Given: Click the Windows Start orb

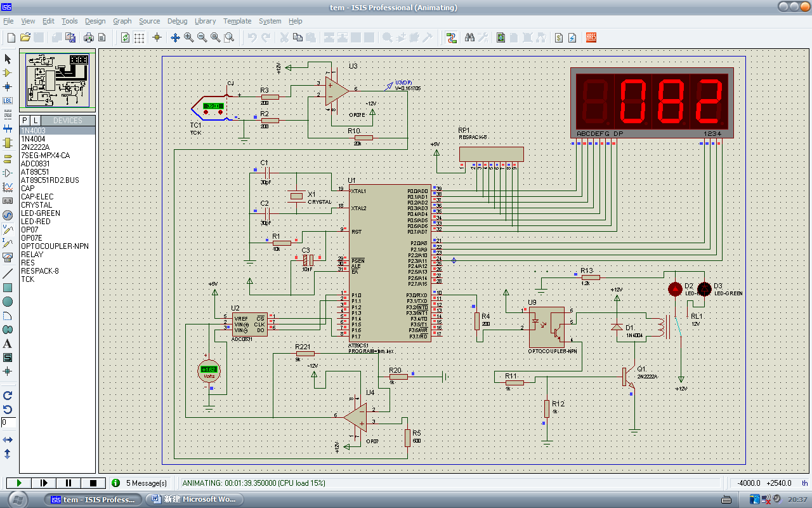Looking at the screenshot, I should click(x=17, y=499).
